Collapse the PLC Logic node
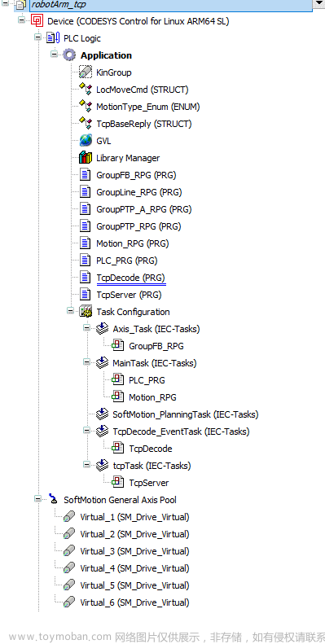Viewport: 325px width, 644px height. (x=37, y=37)
